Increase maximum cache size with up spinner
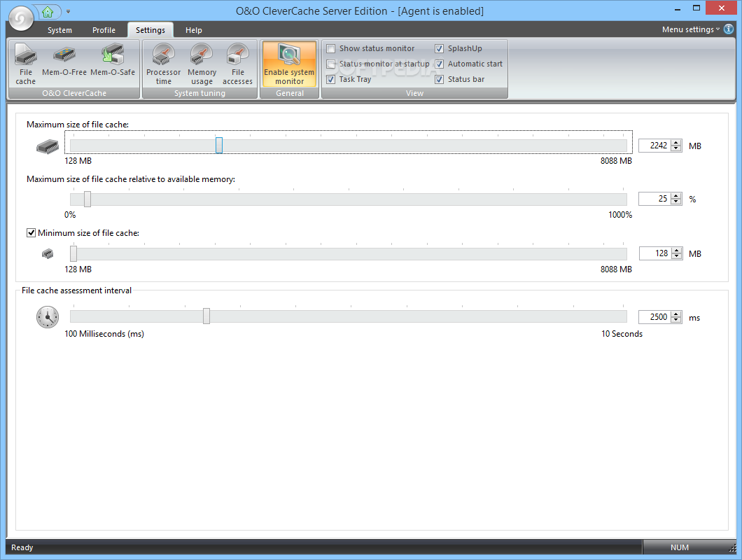 [677, 143]
